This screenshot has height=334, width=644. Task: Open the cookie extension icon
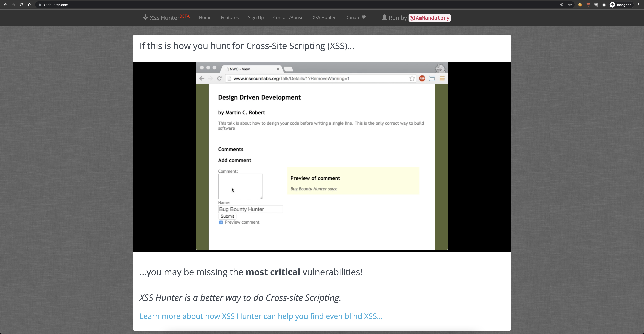(580, 5)
